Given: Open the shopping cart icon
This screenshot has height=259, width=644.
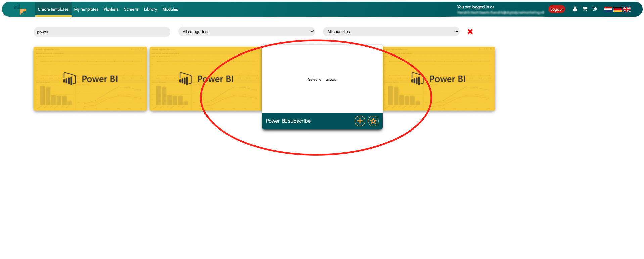Looking at the screenshot, I should click(585, 9).
